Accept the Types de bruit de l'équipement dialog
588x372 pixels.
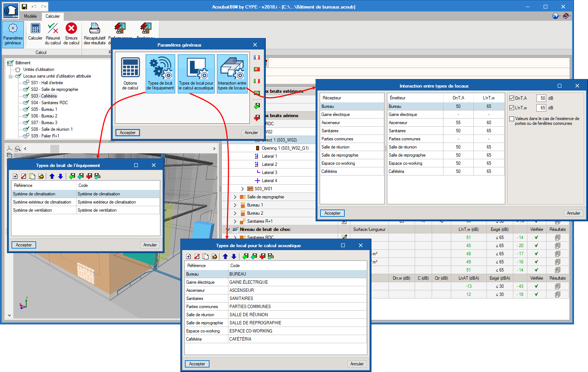(24, 245)
